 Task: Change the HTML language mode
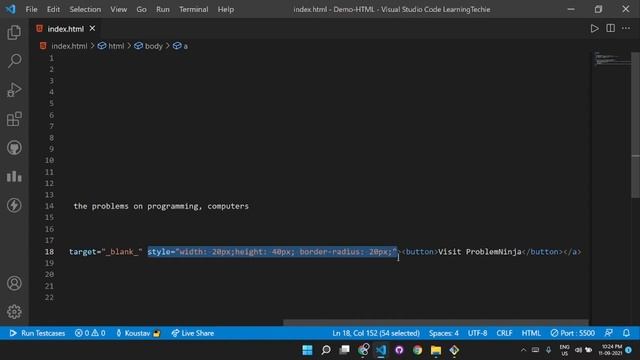[x=531, y=333]
